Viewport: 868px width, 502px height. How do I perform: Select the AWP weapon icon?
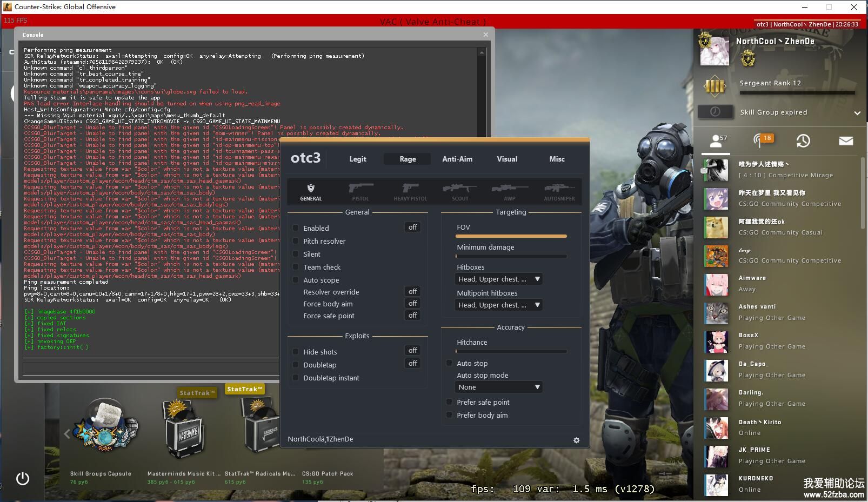(x=510, y=192)
